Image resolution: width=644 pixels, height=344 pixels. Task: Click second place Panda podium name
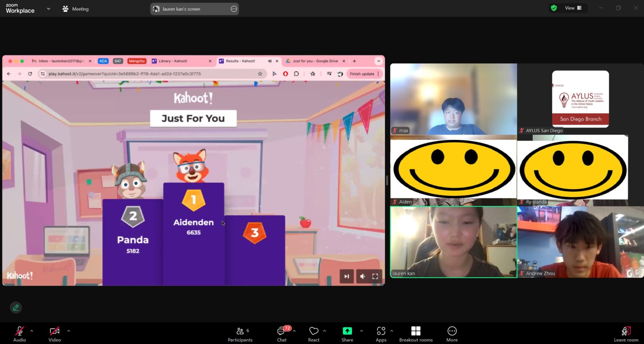(133, 240)
